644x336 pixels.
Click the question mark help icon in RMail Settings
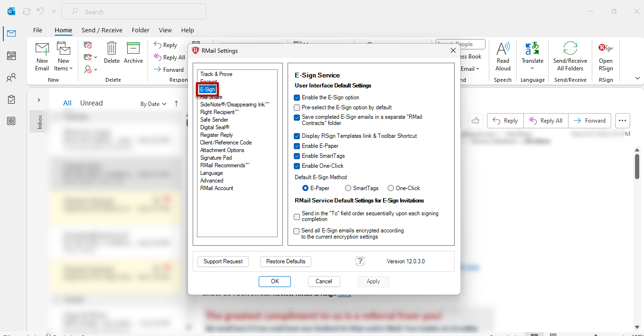(x=360, y=261)
